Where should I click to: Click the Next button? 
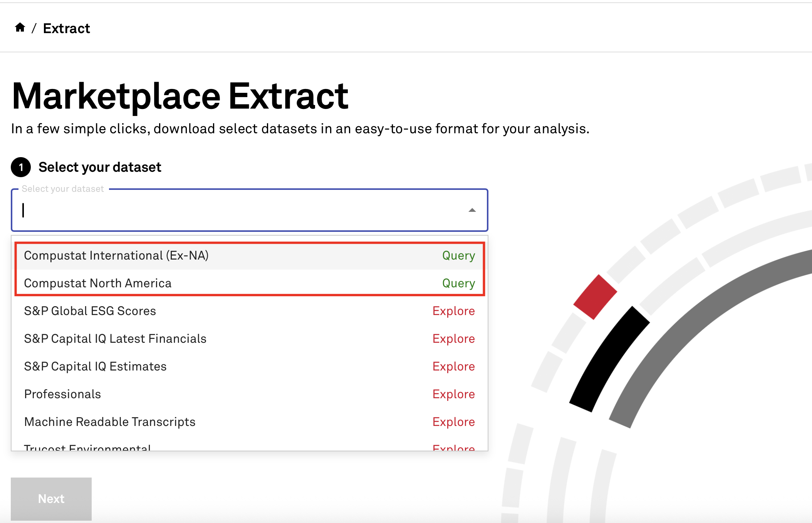51,499
